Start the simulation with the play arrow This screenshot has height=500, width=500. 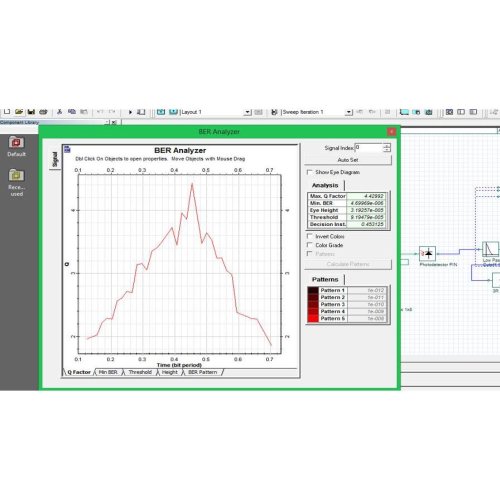[130, 112]
